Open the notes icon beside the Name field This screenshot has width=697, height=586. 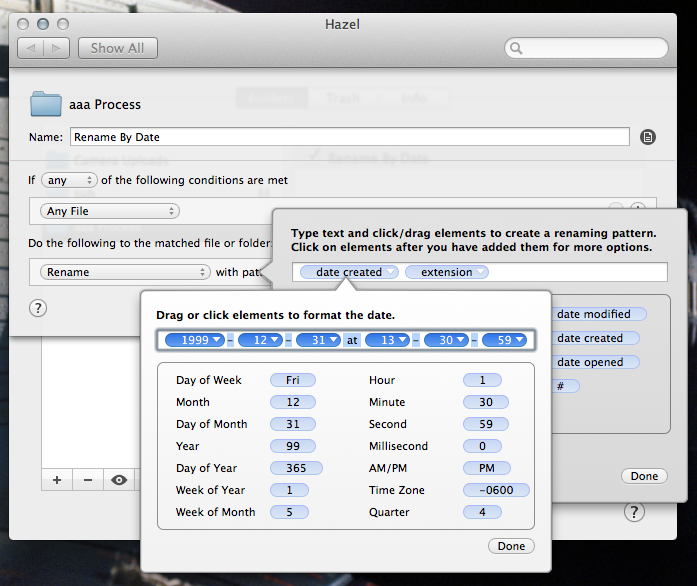pos(648,137)
